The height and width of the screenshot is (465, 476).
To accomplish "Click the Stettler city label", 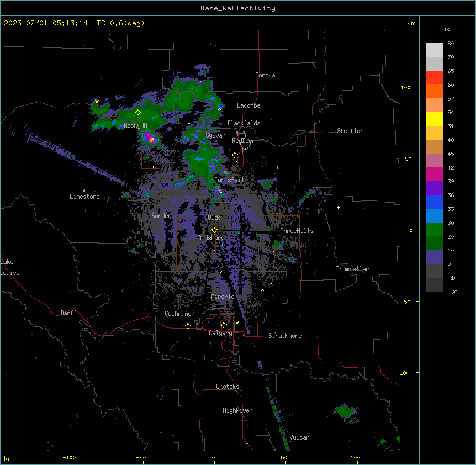I will 350,131.
